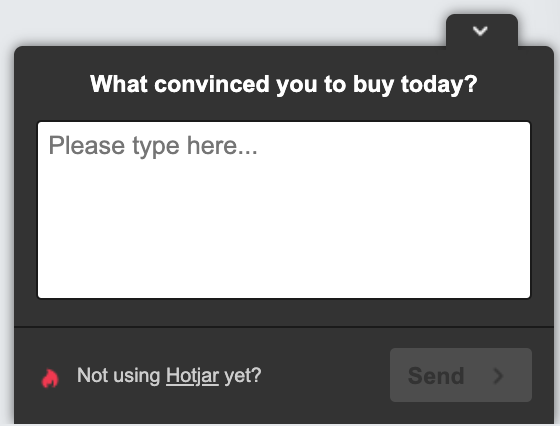Focus the "Please type here..." text area
This screenshot has height=426, width=560.
pos(284,210)
